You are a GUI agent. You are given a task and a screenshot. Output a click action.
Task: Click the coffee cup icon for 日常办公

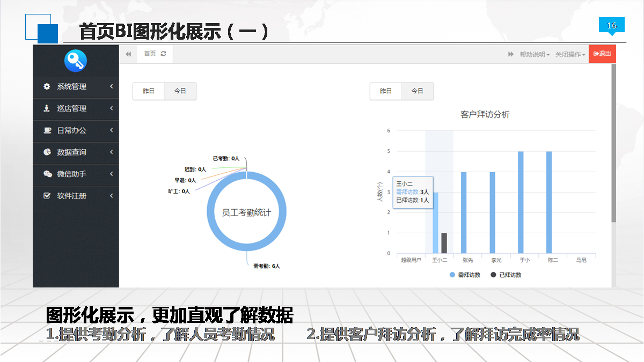pos(47,130)
